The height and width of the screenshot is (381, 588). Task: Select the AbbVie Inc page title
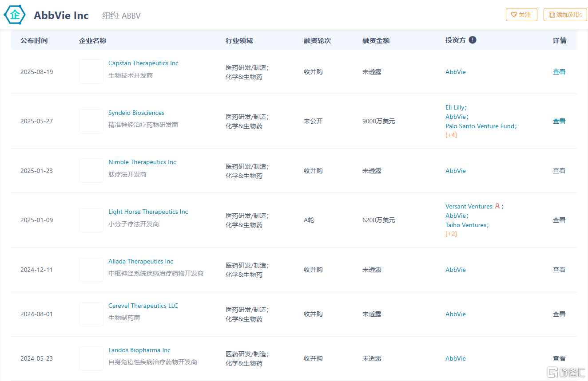coord(61,16)
